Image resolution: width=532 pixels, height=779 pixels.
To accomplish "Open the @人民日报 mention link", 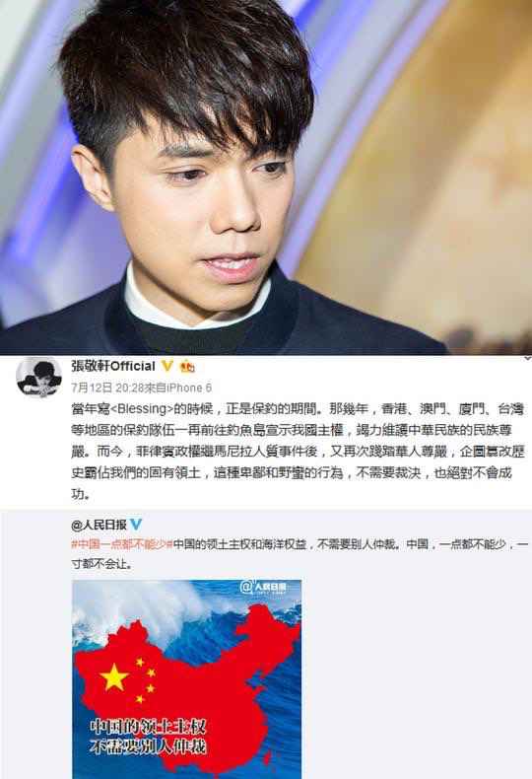I will tap(99, 525).
